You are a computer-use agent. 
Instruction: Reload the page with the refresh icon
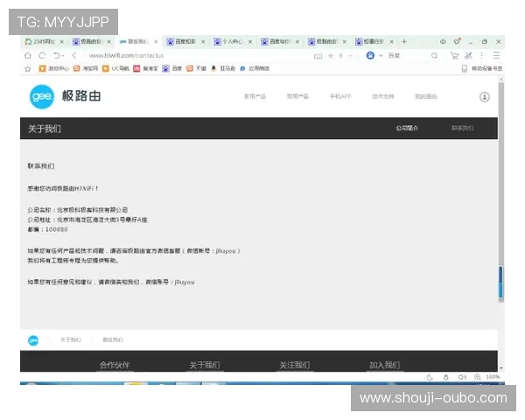click(x=42, y=56)
